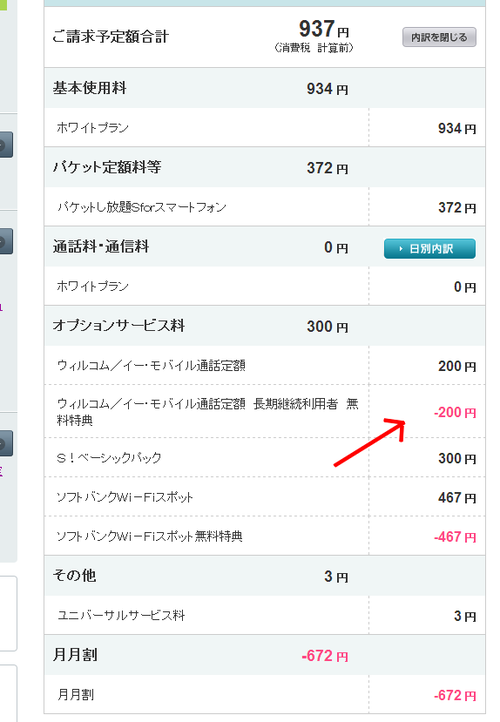500x722 pixels.
Task: Select the ホワイトプラン basic fee row
Action: [x=265, y=128]
